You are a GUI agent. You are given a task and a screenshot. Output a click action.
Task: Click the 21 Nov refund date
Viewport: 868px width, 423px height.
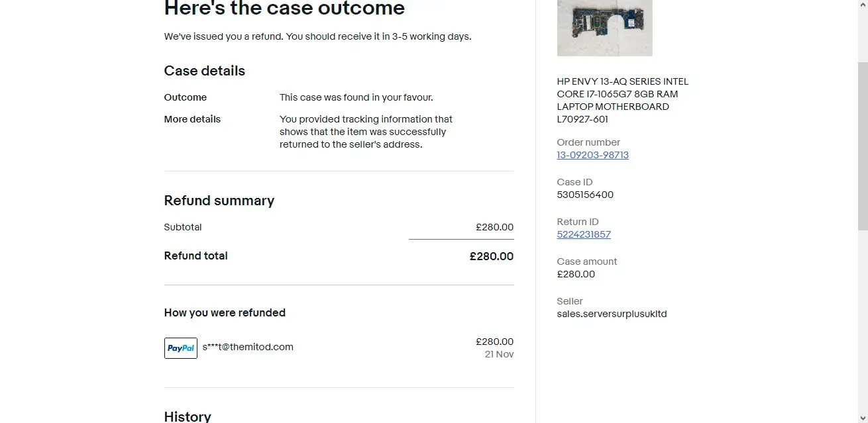pos(499,354)
